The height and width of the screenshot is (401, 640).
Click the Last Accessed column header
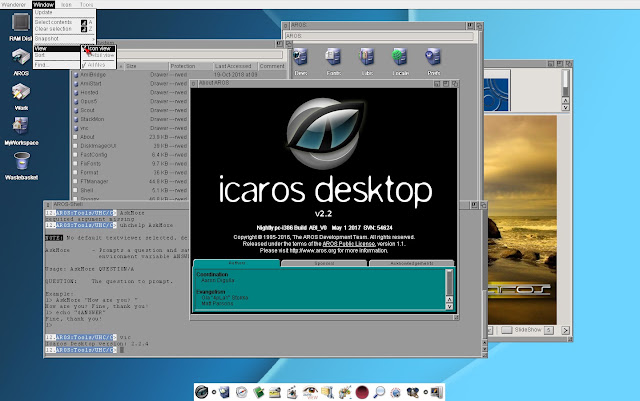tap(235, 66)
